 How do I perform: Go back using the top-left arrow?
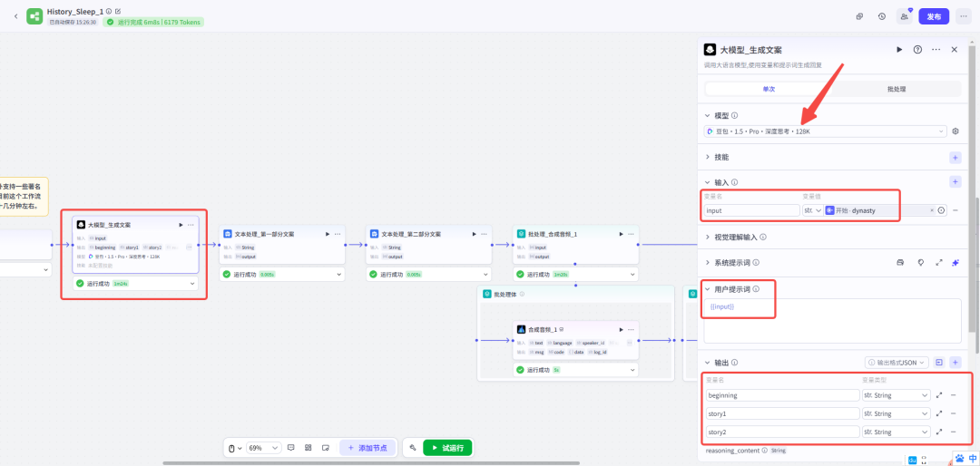click(x=15, y=16)
